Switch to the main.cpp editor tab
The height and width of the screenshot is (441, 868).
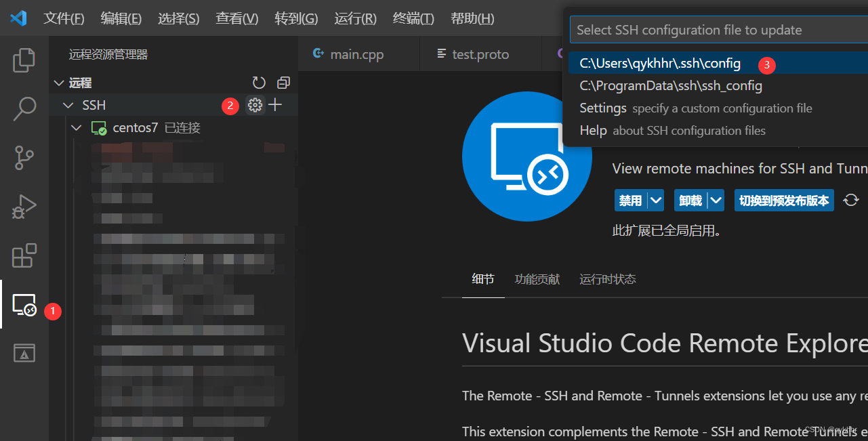(x=358, y=54)
